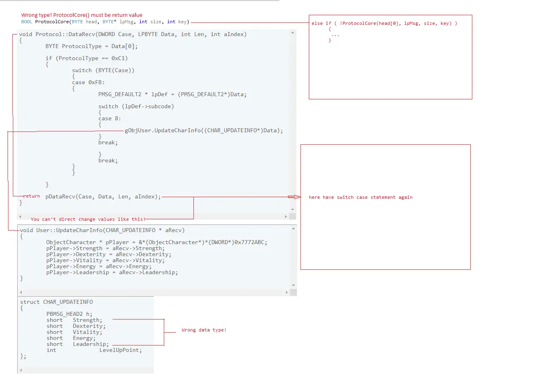Click 'pPlayer->Energy = aRecv->Energy;'

click(99, 267)
